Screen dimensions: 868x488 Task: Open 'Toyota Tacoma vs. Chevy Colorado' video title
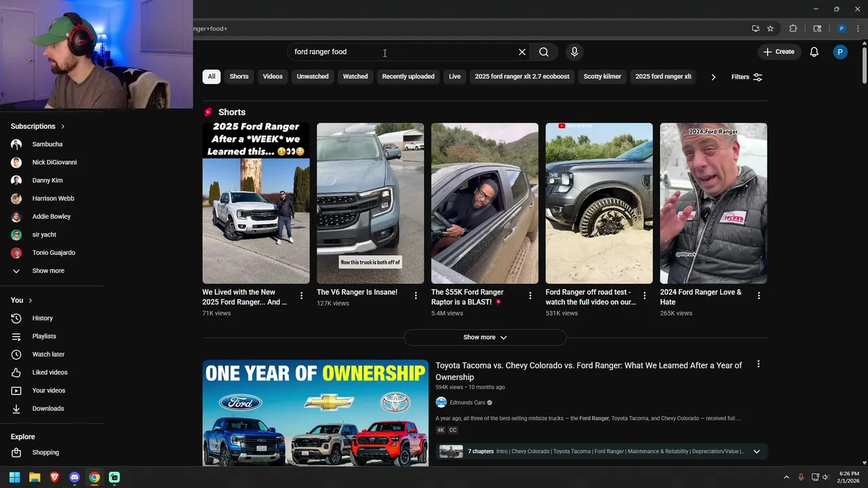[589, 371]
